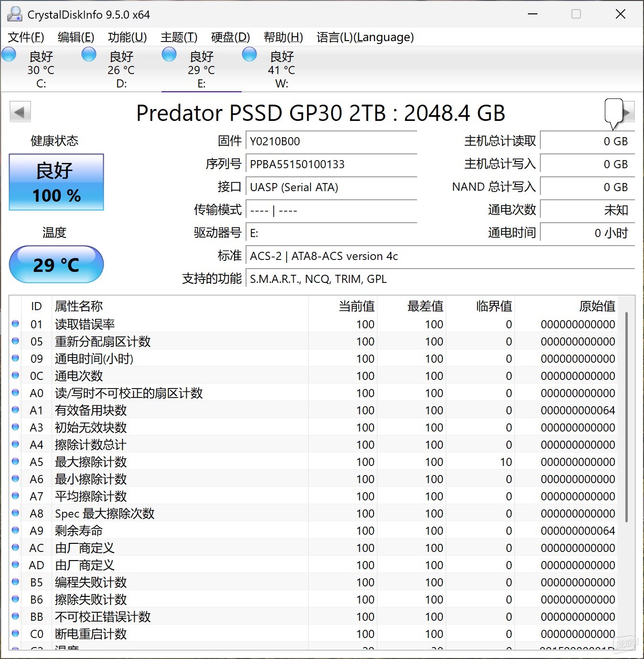Click the 支持的功能 field S.M.A.R.T., NCQ, TRIM, GPL

pyautogui.click(x=440, y=279)
